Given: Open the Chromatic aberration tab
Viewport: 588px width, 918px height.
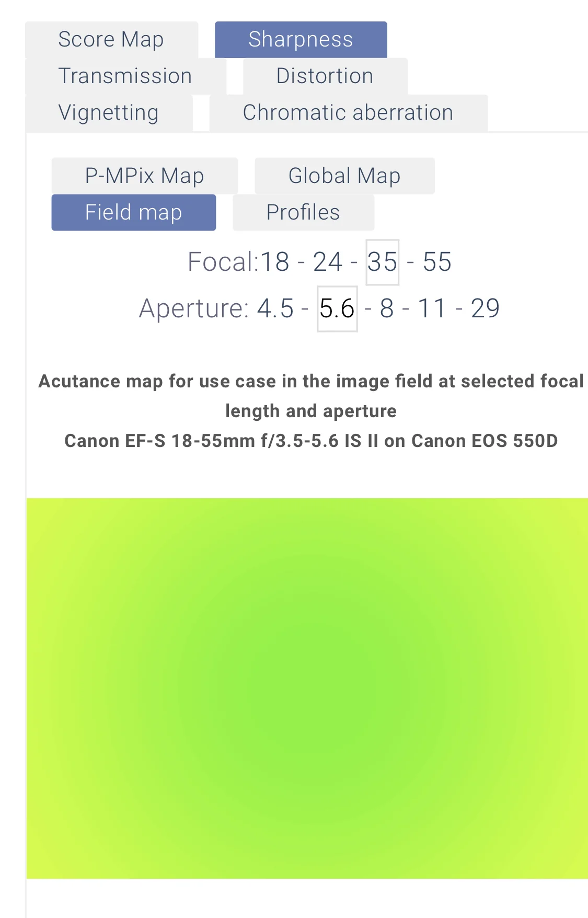Looking at the screenshot, I should pyautogui.click(x=348, y=113).
